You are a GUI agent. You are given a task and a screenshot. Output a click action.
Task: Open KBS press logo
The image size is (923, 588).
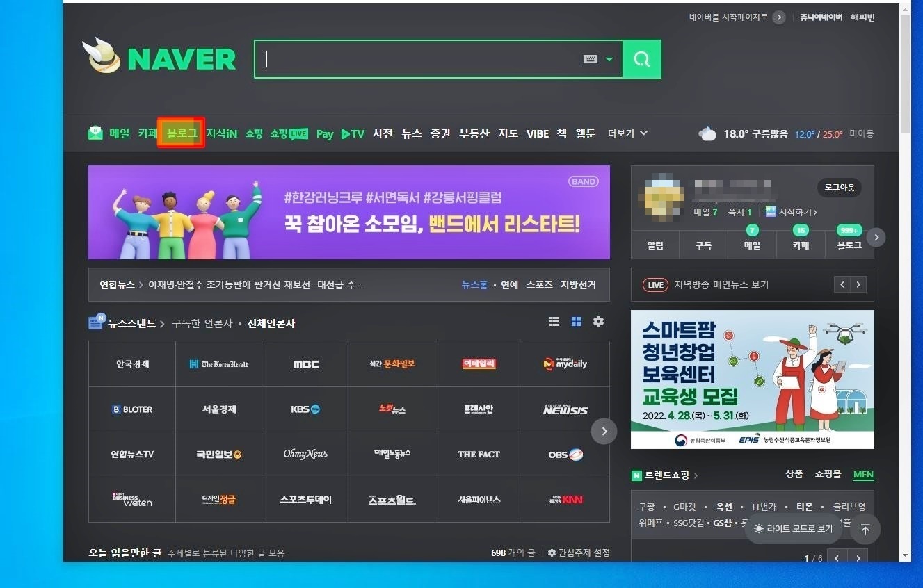[x=305, y=409]
